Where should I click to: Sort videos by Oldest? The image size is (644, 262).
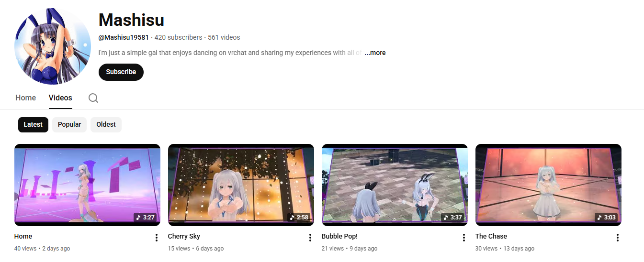point(106,124)
